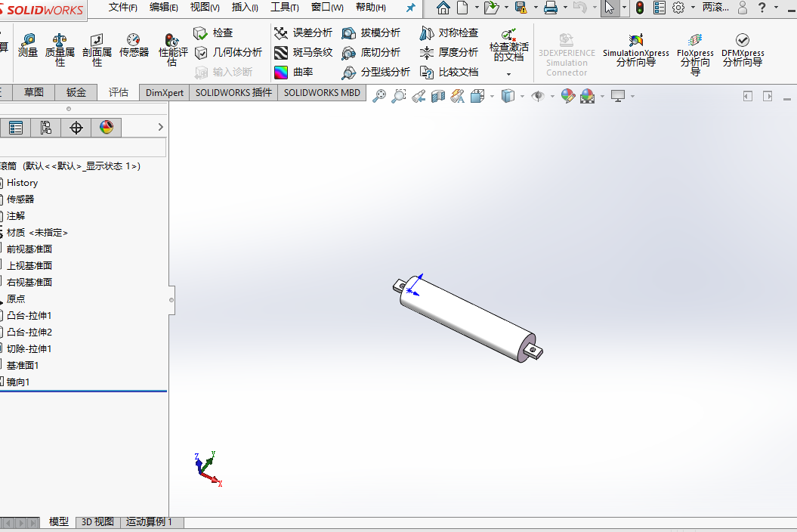Open the 编辑(E) menu
The image size is (797, 532).
click(x=164, y=8)
